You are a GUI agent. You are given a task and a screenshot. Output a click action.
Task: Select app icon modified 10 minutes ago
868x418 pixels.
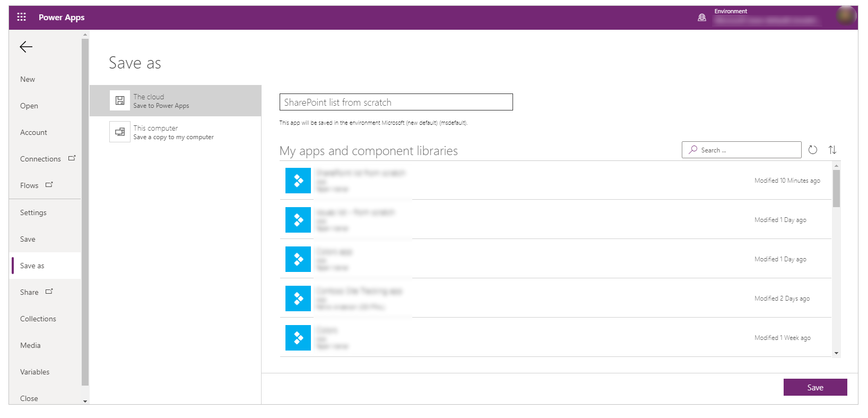[x=298, y=181]
